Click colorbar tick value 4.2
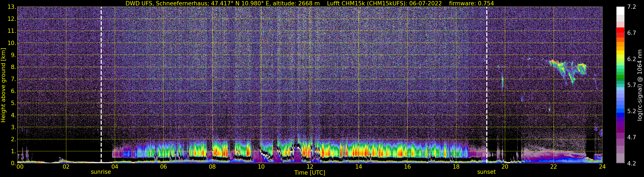Screen dimensions: 644x177 632,163
